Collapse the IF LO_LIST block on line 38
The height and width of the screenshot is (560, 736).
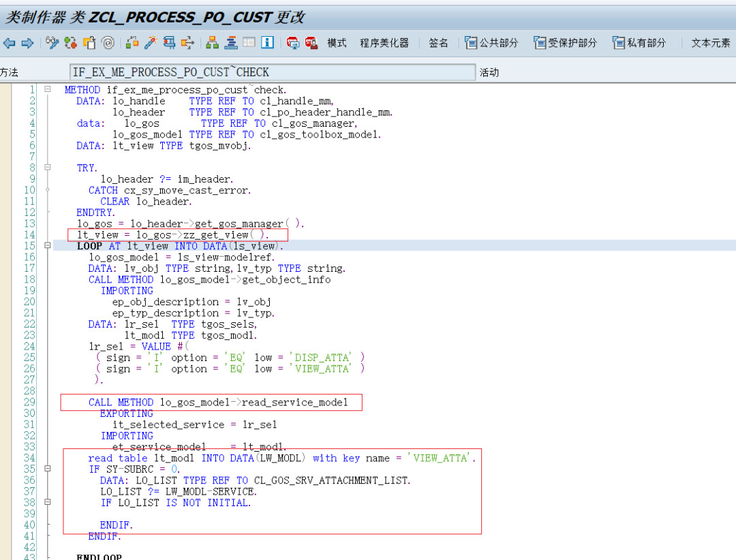(x=48, y=502)
